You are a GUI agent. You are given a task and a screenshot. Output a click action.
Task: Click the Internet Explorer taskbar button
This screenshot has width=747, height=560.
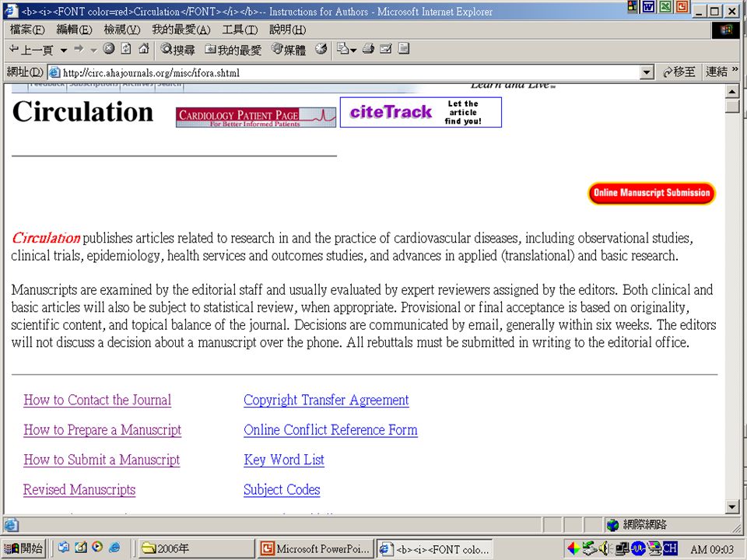434,549
